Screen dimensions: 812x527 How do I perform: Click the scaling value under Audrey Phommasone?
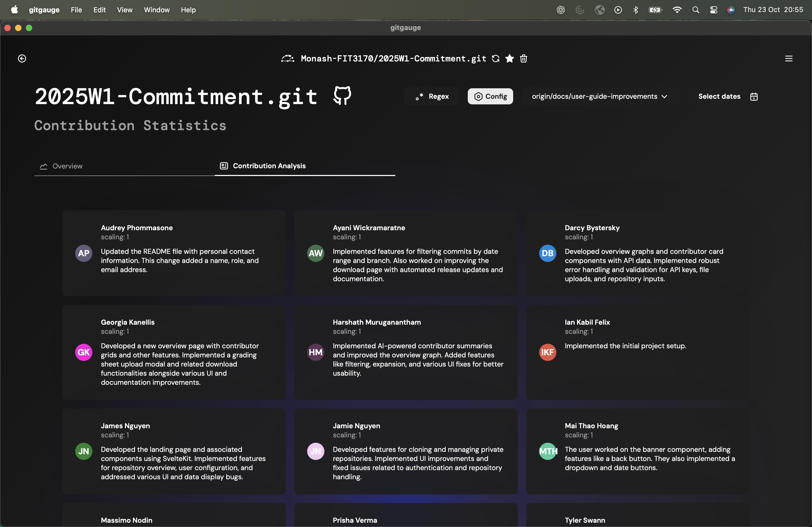coord(115,237)
